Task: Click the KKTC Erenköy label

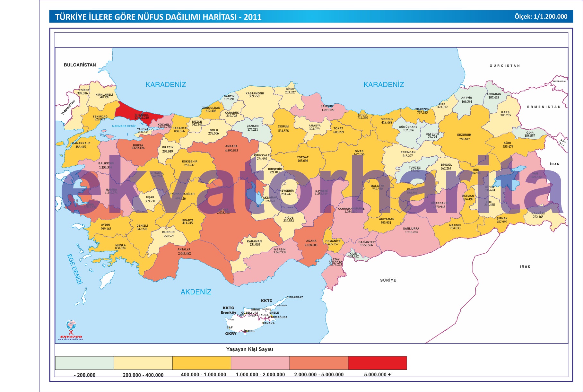Action: 228,310
